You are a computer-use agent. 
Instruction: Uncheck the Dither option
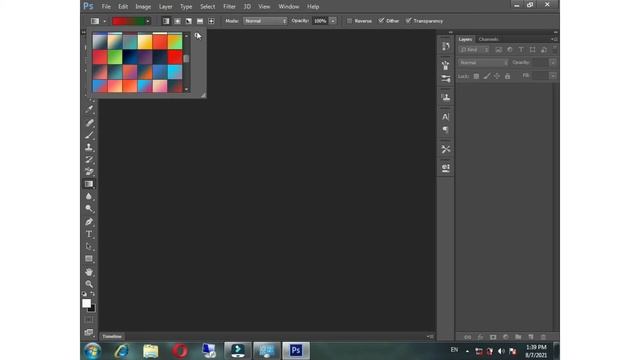click(381, 21)
